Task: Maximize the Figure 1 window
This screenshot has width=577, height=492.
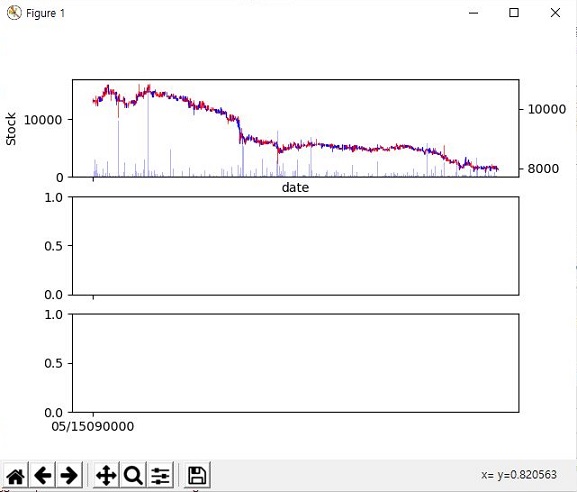Action: point(514,13)
